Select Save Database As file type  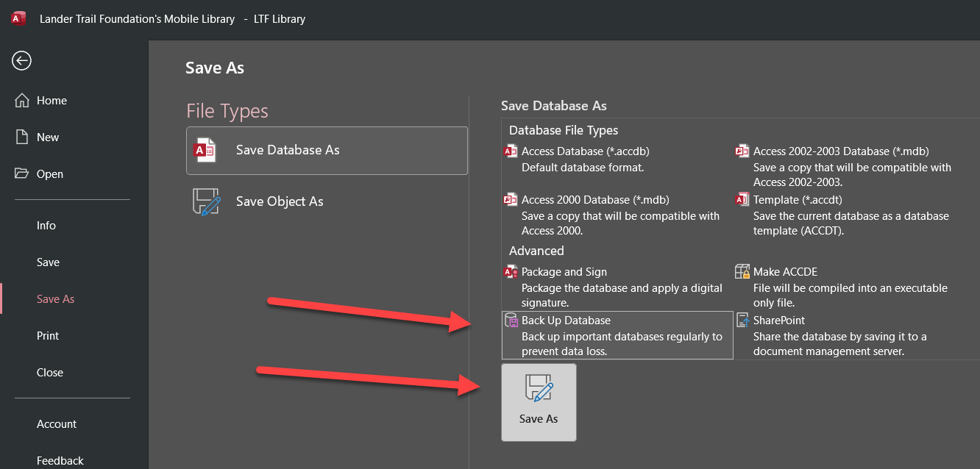point(327,151)
